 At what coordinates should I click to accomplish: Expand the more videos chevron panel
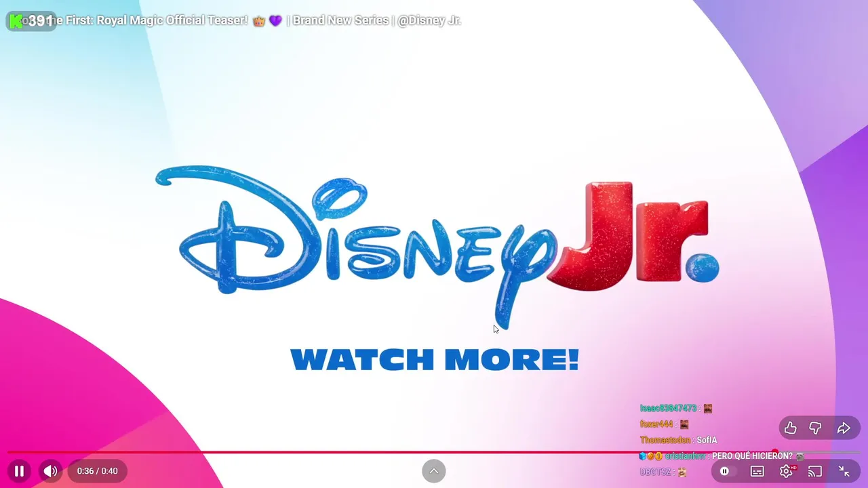434,471
